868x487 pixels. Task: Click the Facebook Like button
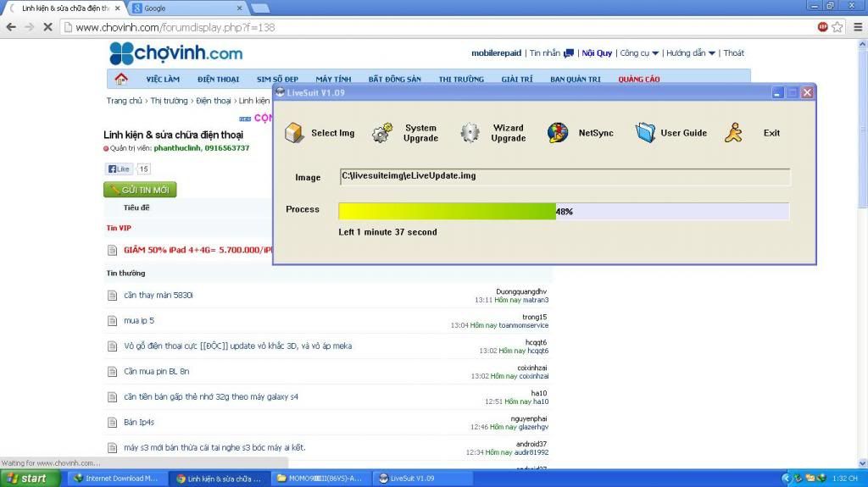(119, 169)
